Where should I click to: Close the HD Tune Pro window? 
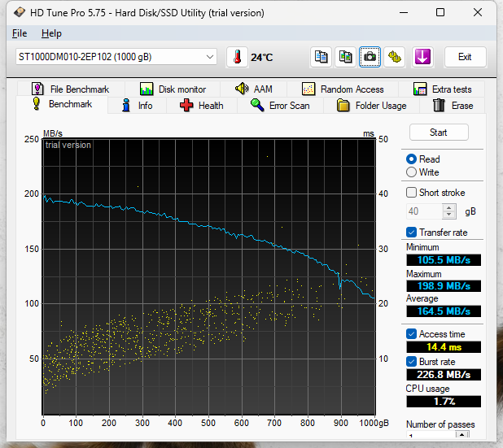477,12
